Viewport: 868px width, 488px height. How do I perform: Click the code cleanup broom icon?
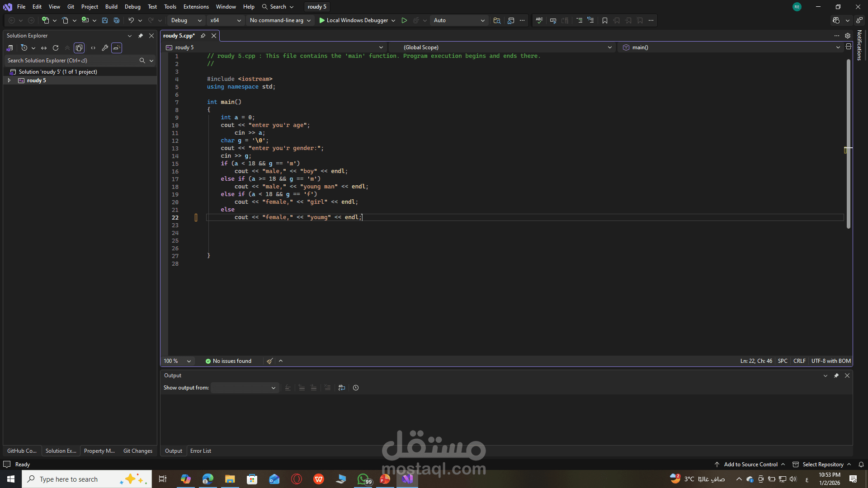[x=270, y=361]
